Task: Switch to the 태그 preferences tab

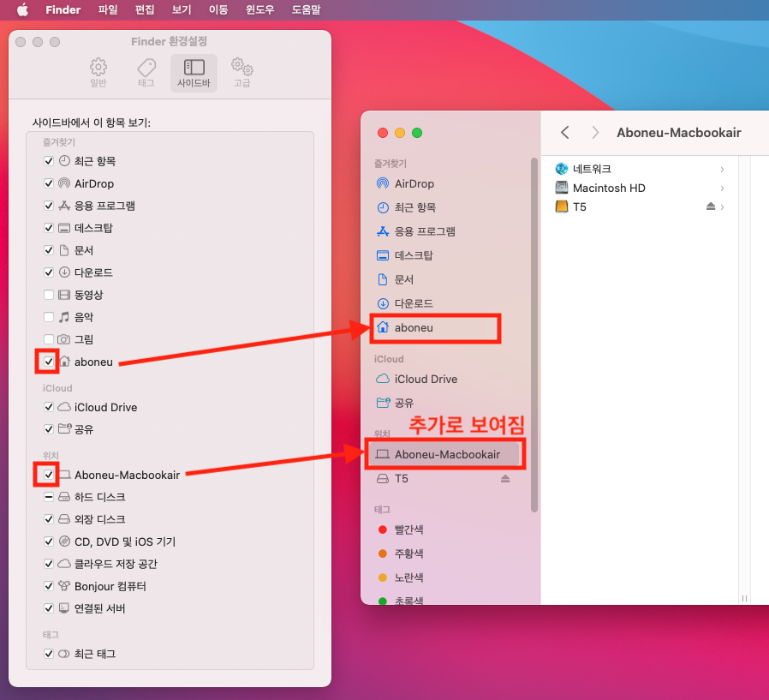Action: click(x=146, y=73)
